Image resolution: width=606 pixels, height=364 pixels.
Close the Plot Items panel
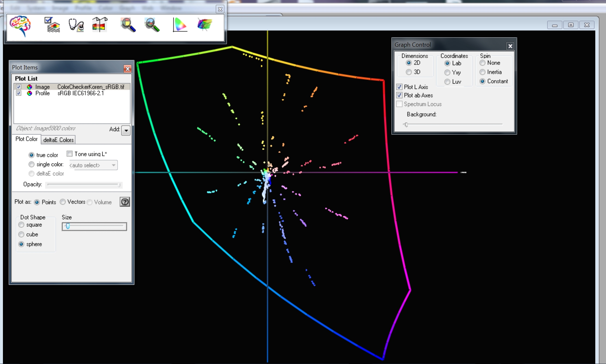[128, 69]
